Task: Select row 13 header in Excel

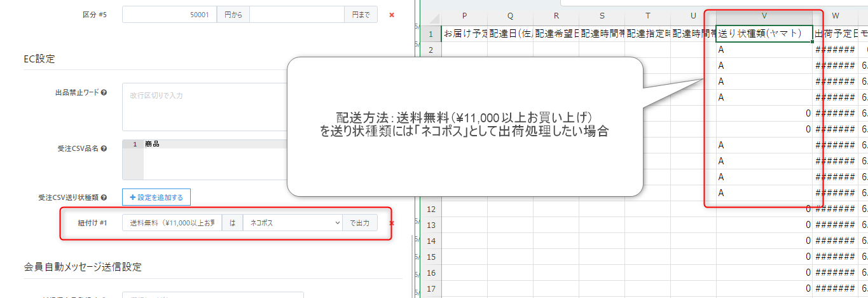Action: point(431,225)
